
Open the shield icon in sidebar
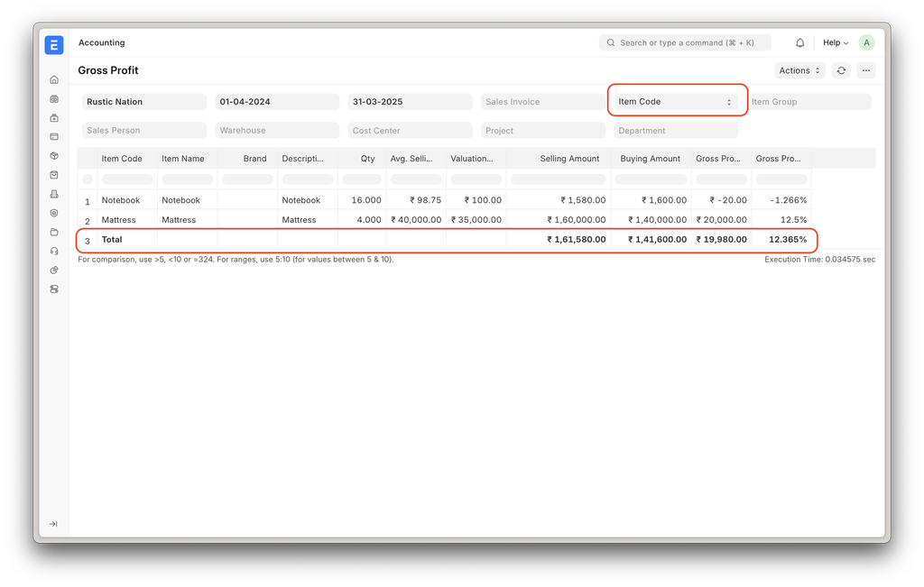[x=54, y=213]
